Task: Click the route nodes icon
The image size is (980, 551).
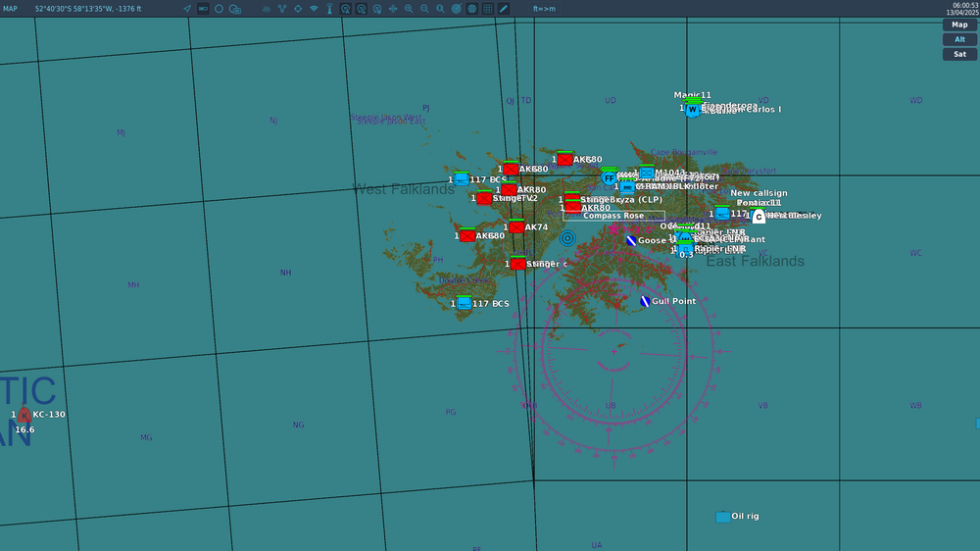Action: coord(282,9)
